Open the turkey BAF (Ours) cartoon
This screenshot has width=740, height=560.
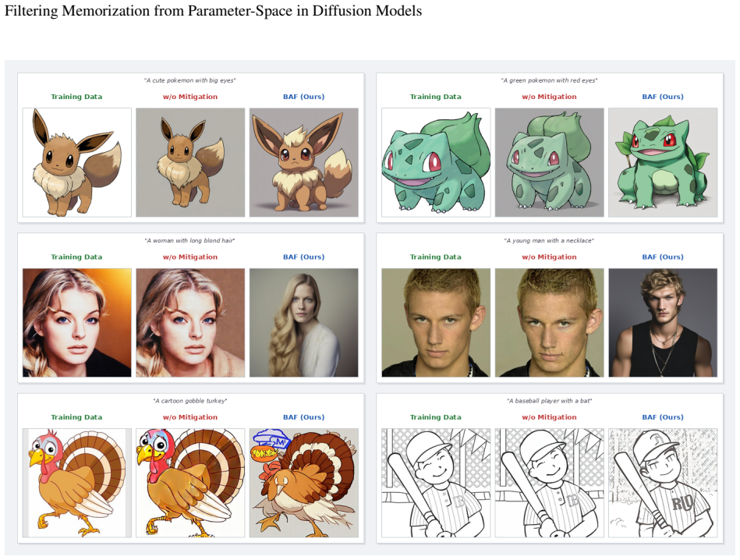pos(304,483)
